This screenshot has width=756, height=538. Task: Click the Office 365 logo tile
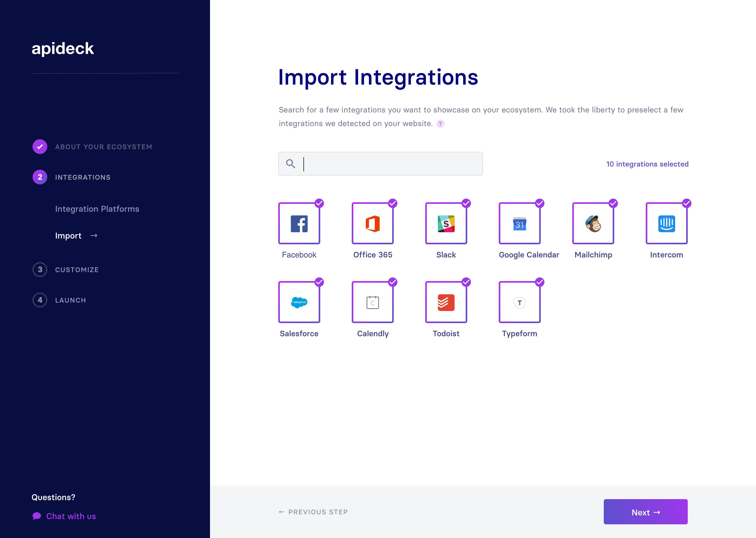[373, 223]
